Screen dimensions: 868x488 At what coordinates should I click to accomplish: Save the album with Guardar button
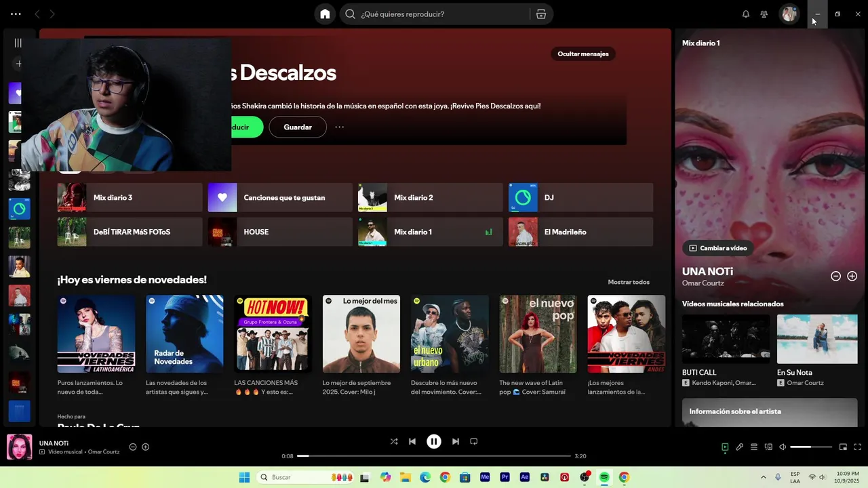[x=298, y=127]
